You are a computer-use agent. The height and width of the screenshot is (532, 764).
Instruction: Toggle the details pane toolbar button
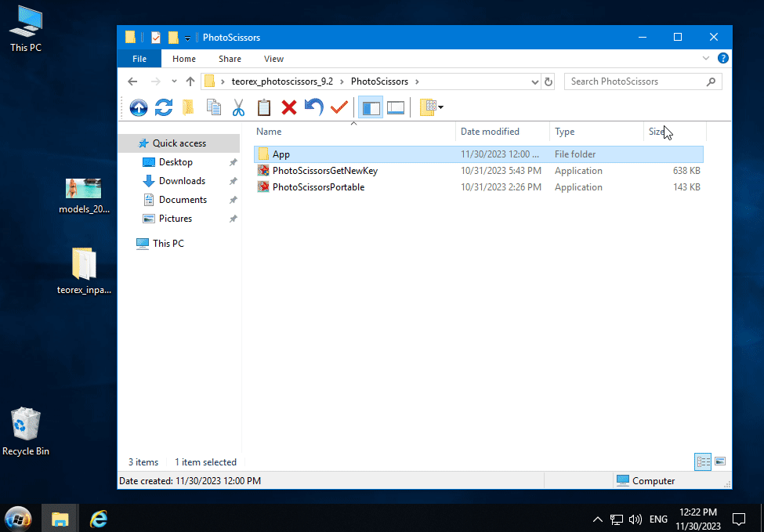click(396, 107)
